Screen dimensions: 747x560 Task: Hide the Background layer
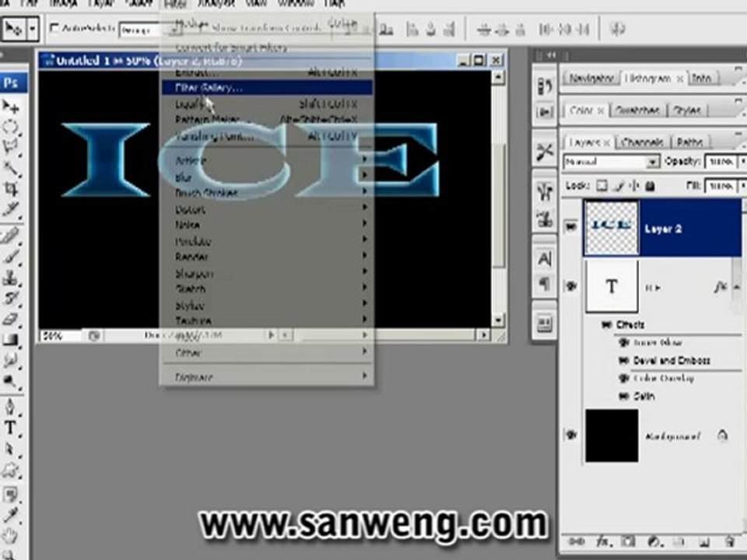coord(570,435)
